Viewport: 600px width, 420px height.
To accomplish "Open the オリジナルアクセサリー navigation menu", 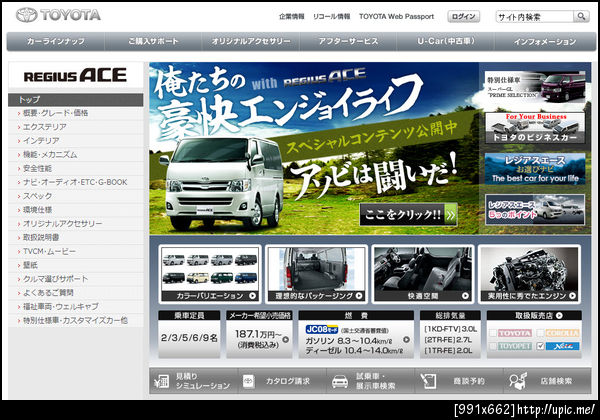I will [251, 41].
